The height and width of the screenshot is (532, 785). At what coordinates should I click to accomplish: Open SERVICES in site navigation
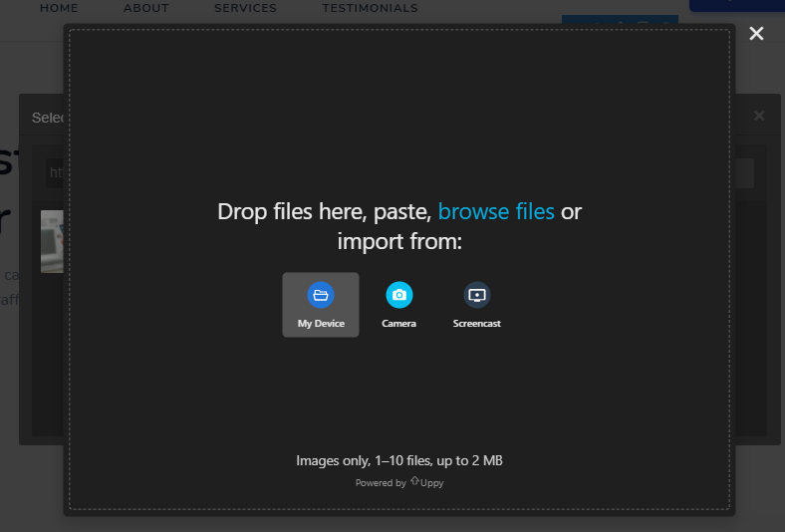pyautogui.click(x=245, y=8)
